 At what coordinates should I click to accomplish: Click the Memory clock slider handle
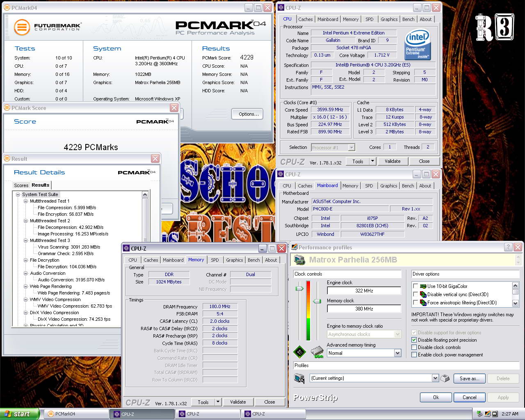pos(317,301)
